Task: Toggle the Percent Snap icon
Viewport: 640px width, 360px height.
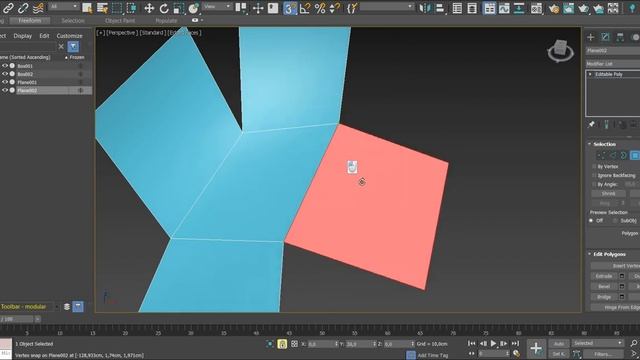Action: coord(320,8)
